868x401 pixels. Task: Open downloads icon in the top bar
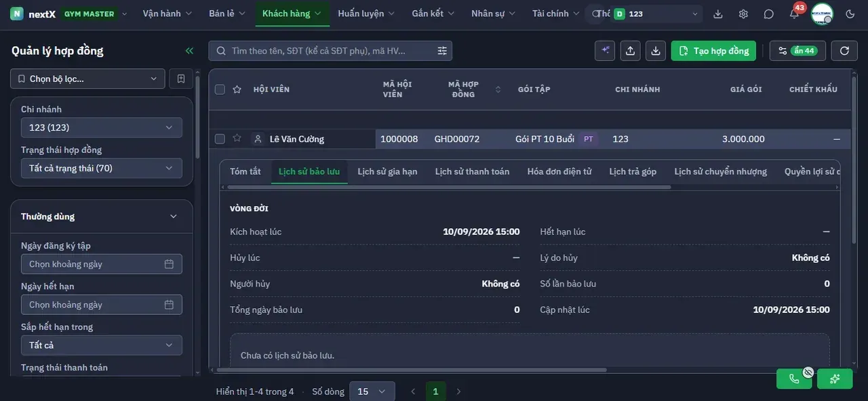click(x=718, y=14)
